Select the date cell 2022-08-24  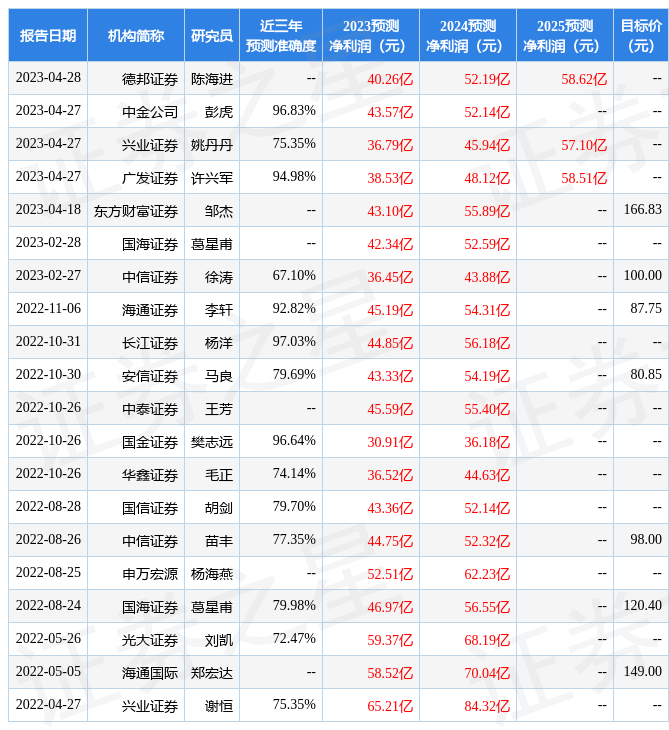tap(48, 606)
